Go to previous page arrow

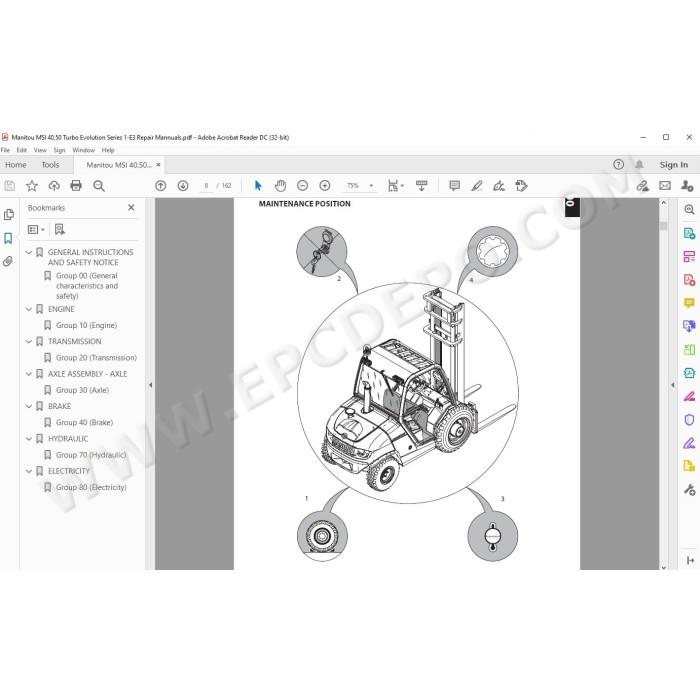coord(160,186)
